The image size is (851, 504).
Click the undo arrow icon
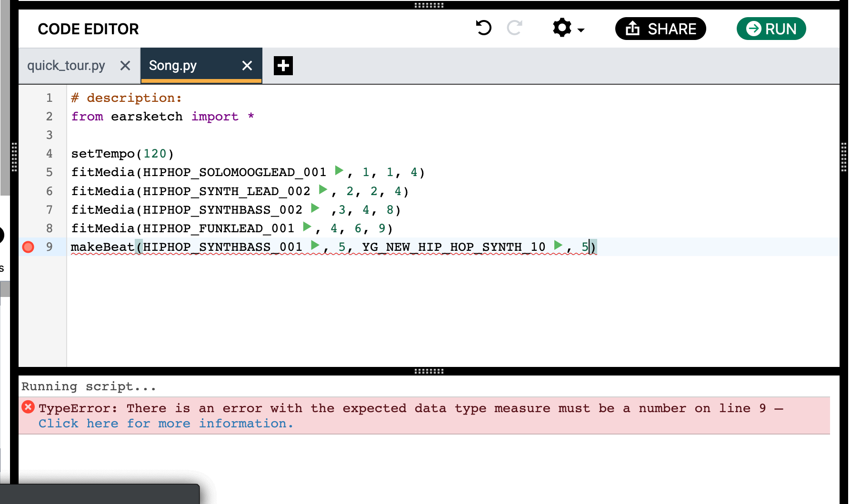[483, 28]
